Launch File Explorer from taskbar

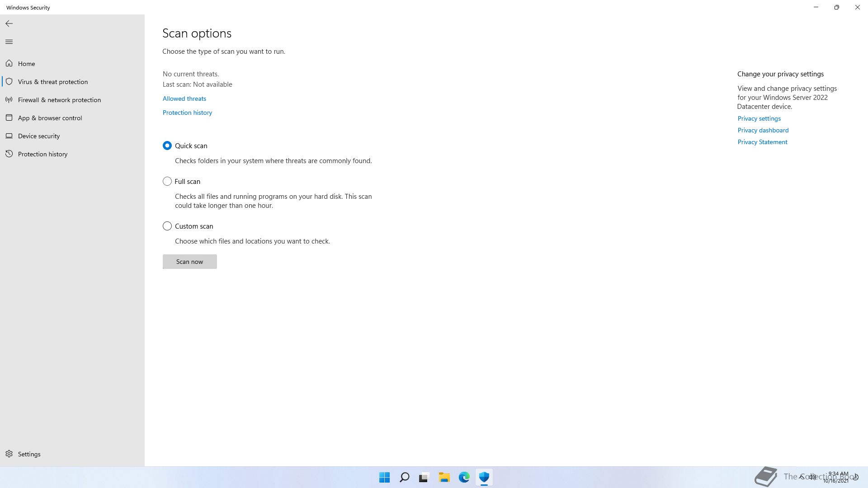point(444,477)
